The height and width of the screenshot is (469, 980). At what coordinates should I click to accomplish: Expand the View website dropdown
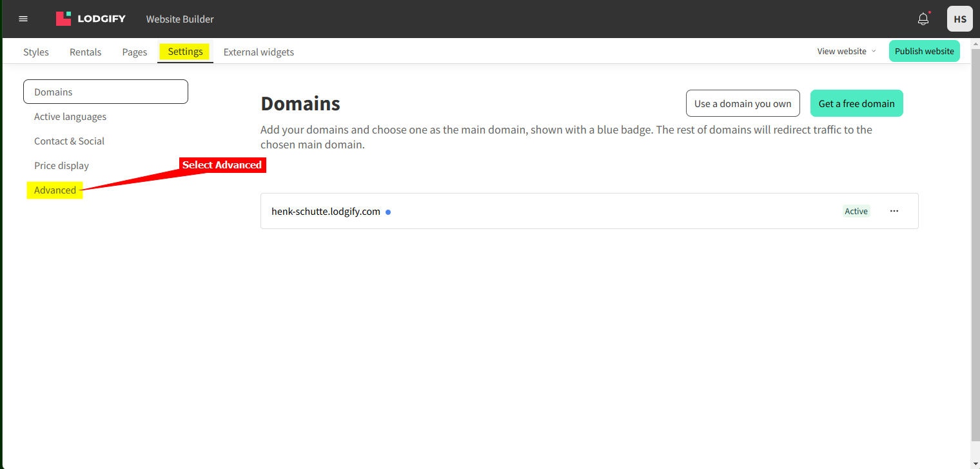(847, 52)
